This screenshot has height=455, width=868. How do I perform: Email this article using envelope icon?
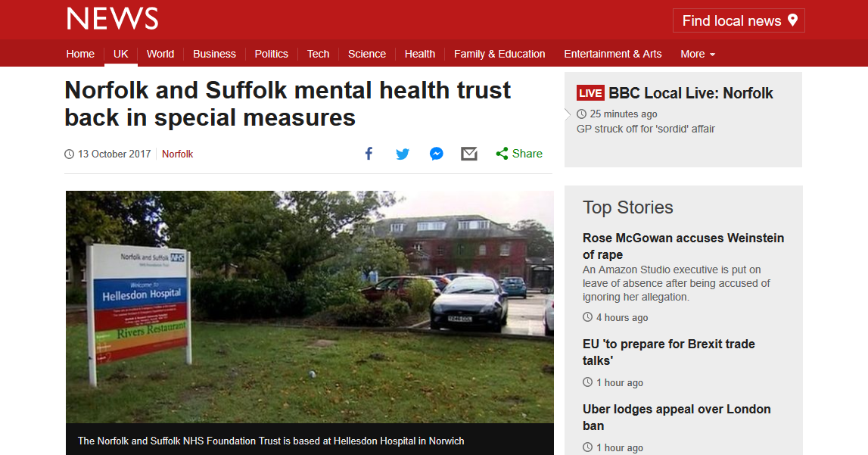[469, 154]
